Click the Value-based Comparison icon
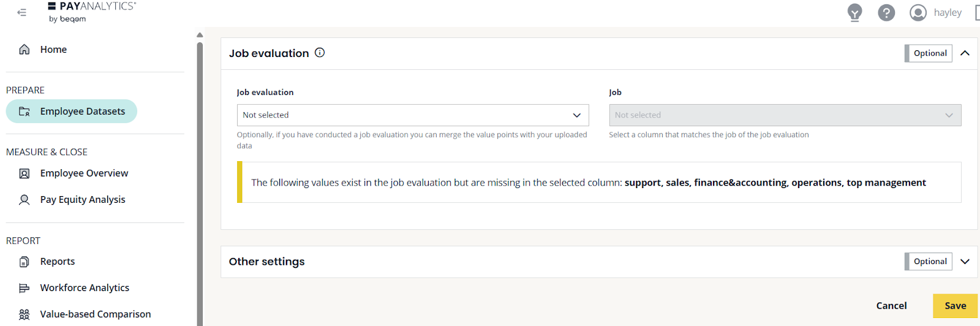Image resolution: width=980 pixels, height=326 pixels. point(24,314)
